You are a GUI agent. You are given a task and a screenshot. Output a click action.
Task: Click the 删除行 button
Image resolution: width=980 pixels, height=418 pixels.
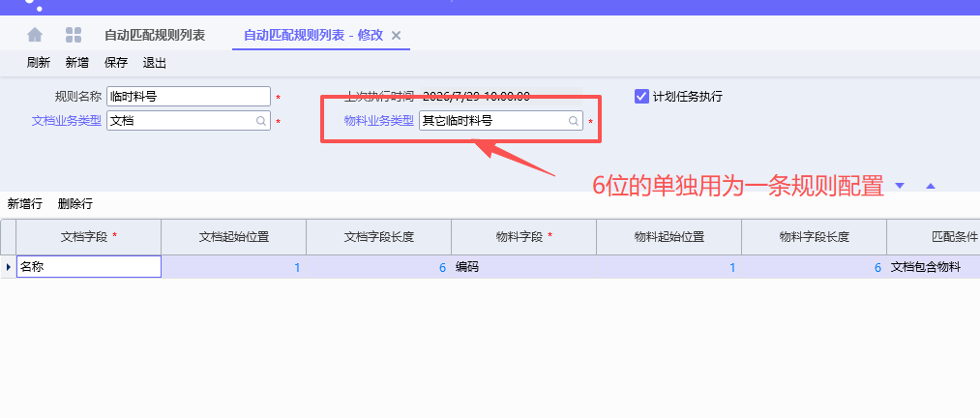point(75,204)
